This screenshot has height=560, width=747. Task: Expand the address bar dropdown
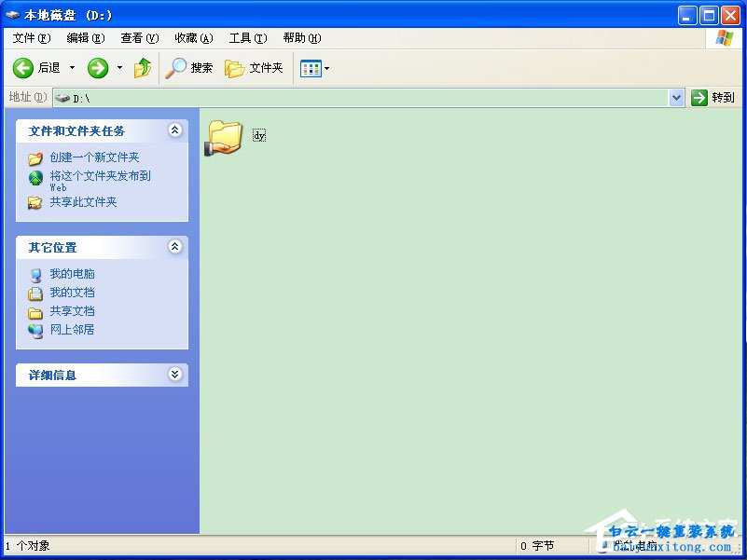coord(677,98)
